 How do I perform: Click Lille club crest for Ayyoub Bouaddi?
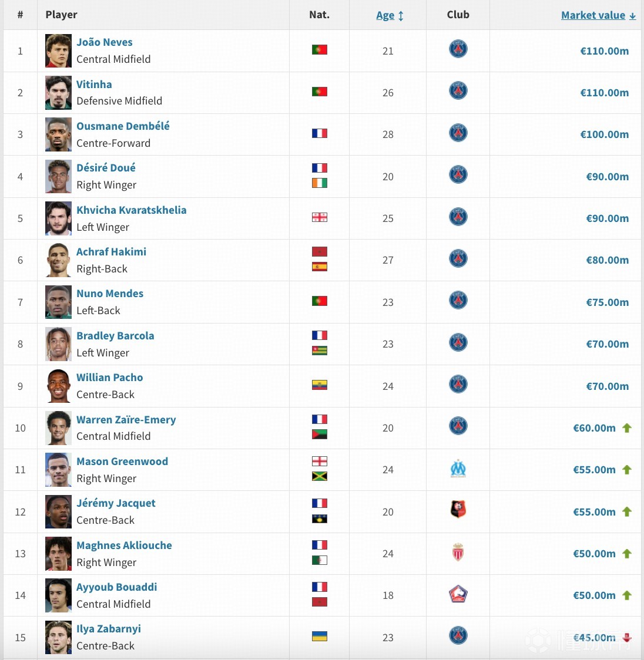(458, 595)
